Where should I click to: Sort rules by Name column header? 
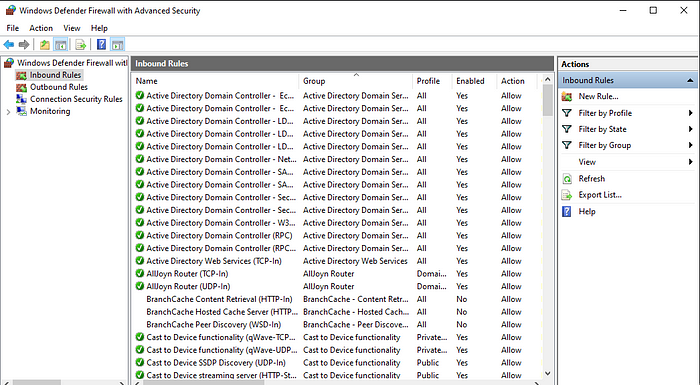pos(217,81)
